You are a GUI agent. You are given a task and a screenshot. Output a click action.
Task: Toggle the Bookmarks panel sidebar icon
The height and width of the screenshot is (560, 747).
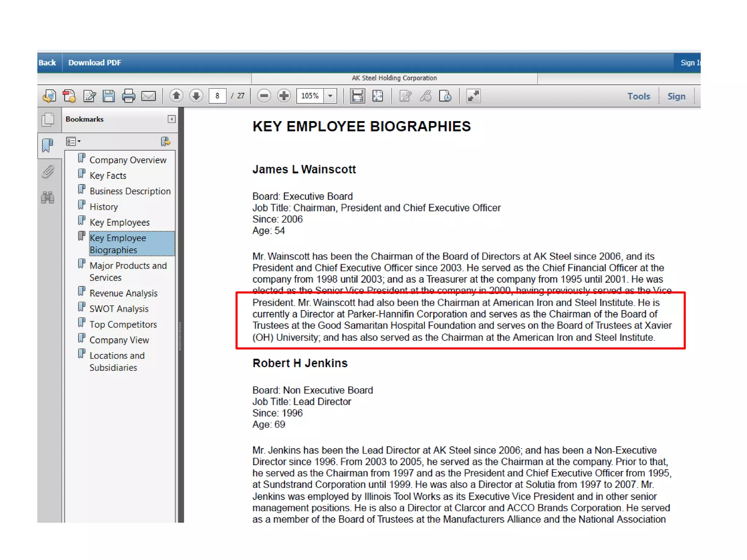tap(48, 145)
